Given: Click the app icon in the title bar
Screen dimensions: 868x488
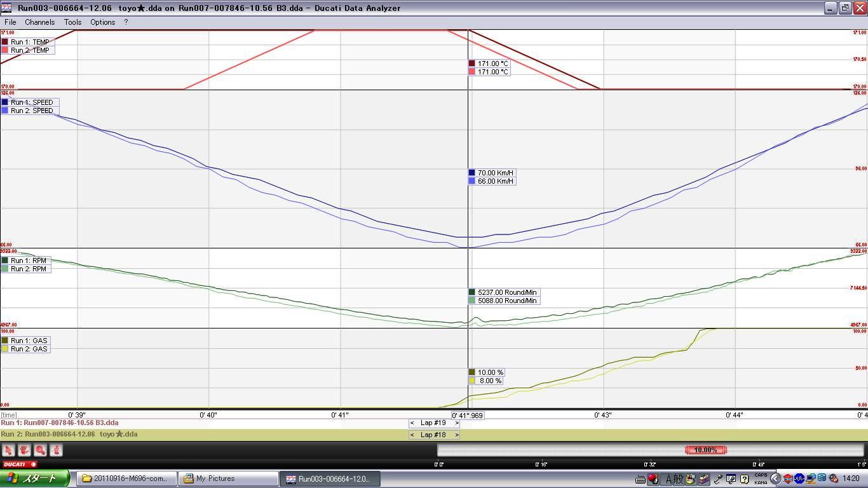Looking at the screenshot, I should [x=7, y=8].
